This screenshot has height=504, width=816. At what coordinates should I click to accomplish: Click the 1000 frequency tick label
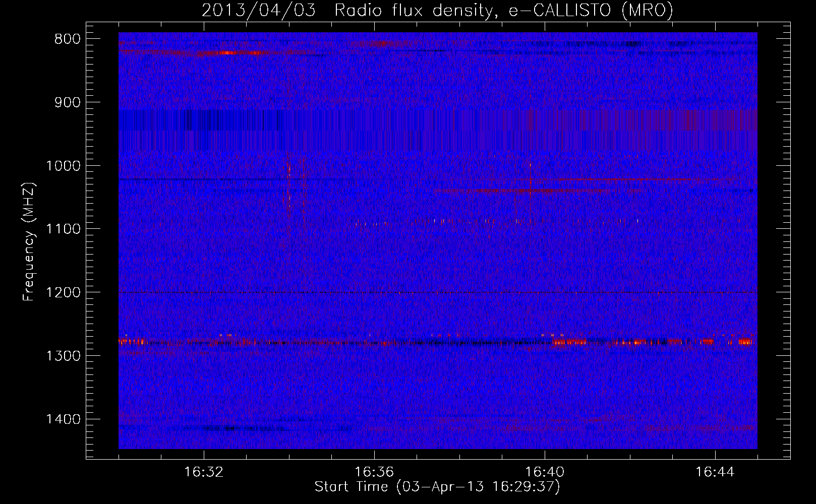pos(63,166)
